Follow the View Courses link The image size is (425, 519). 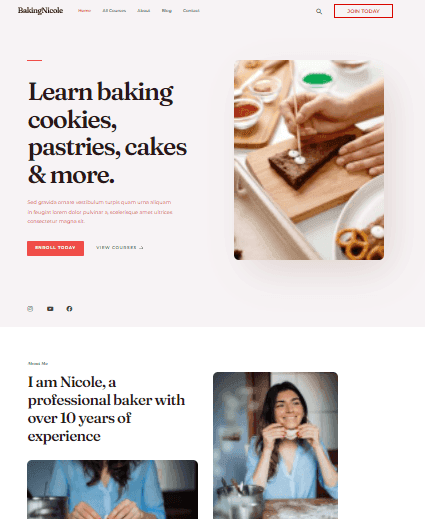click(x=119, y=248)
